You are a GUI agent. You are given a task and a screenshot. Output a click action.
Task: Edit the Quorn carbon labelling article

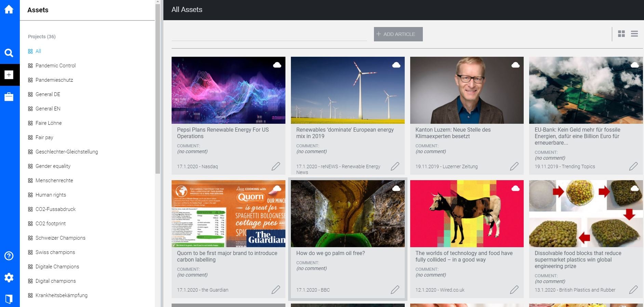pos(276,290)
